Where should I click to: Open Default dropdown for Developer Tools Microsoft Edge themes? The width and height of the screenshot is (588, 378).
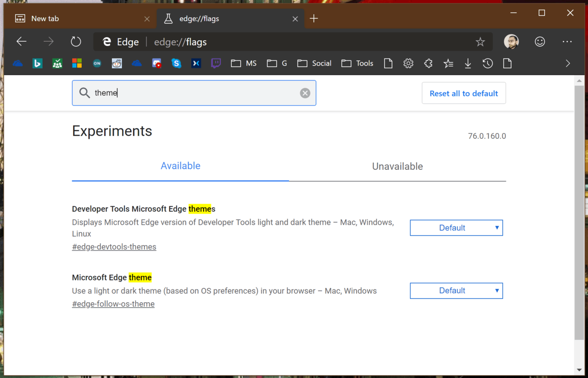click(x=456, y=228)
